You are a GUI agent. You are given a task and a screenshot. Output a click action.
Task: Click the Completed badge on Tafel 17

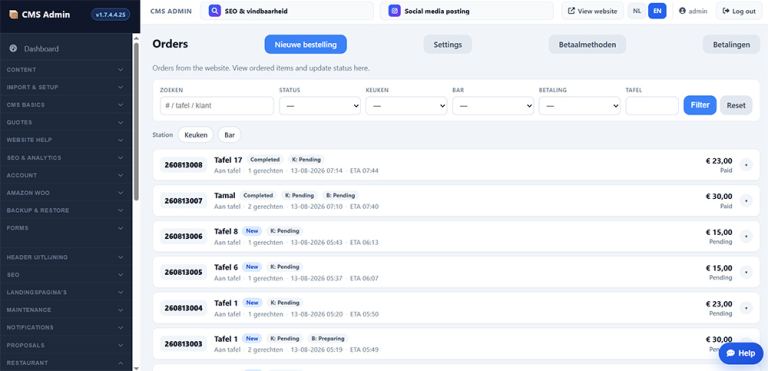click(x=265, y=160)
